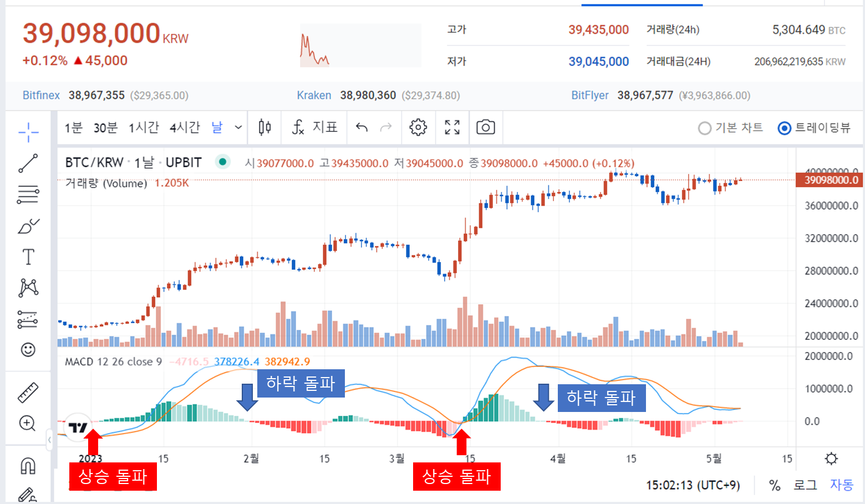Click the 거래량 (Volume) indicator legend
The width and height of the screenshot is (865, 504).
click(x=106, y=183)
